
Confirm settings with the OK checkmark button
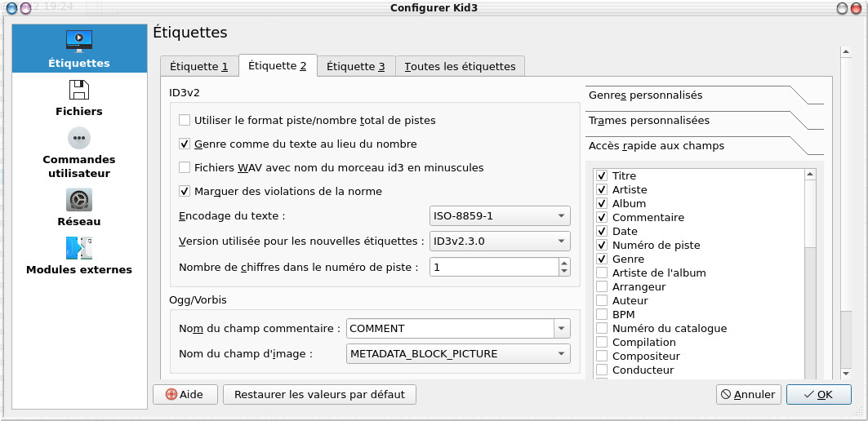[818, 394]
